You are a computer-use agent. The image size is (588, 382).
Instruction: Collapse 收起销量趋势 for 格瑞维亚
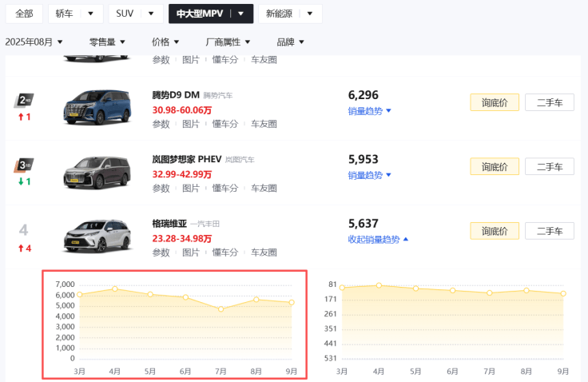[378, 240]
